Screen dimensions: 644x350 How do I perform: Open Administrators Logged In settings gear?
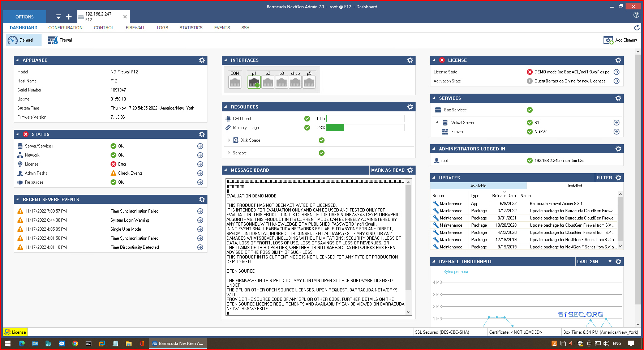(x=618, y=149)
